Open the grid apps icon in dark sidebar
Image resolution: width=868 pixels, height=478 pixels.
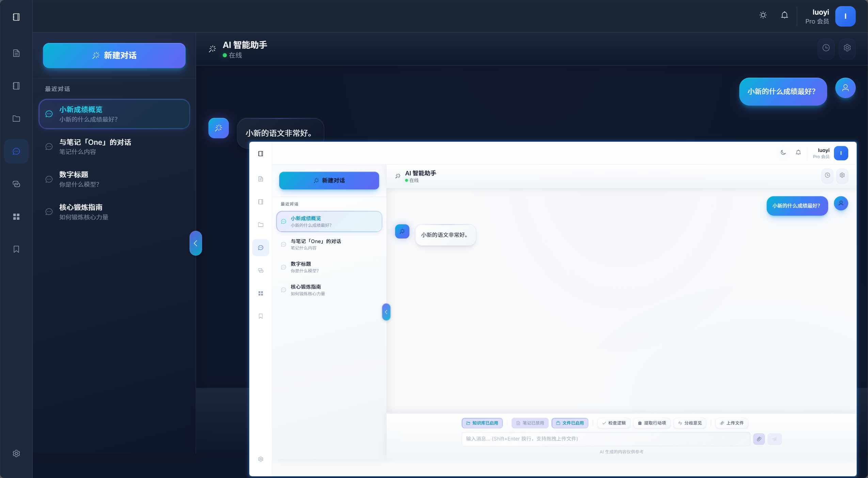coord(16,217)
